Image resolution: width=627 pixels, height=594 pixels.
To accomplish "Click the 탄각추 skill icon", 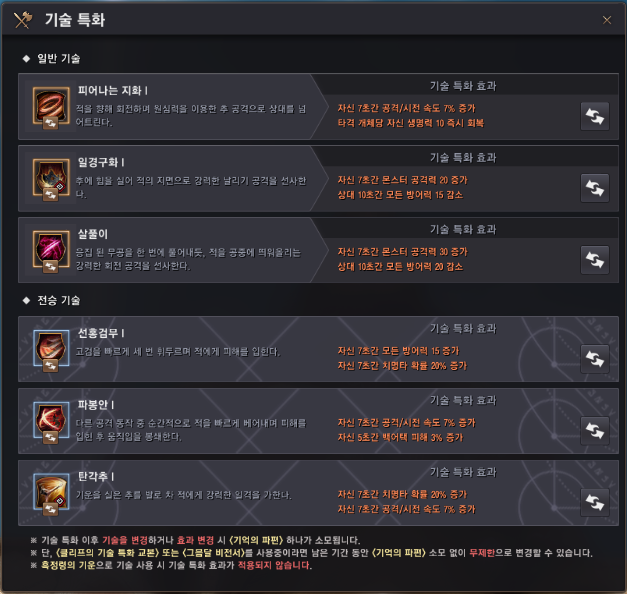I will coord(51,492).
